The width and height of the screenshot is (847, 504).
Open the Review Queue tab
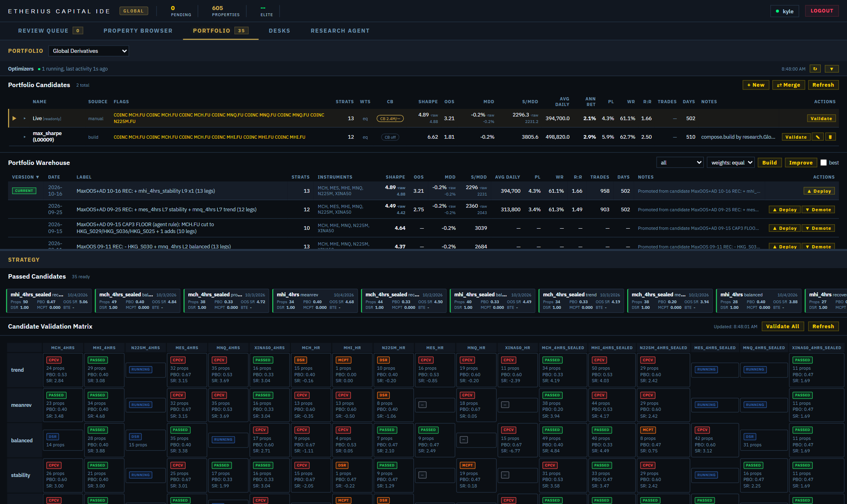point(50,31)
